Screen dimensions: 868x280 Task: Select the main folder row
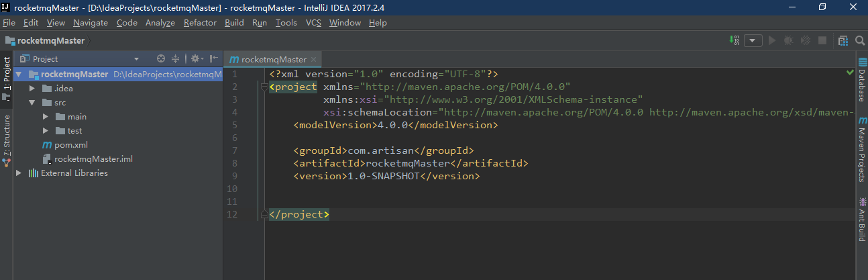click(x=118, y=117)
